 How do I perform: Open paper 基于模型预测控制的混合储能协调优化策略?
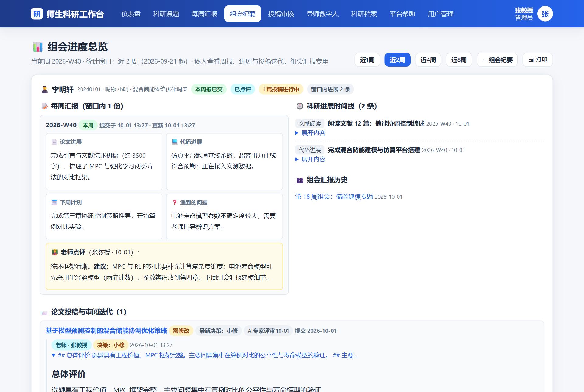106,331
